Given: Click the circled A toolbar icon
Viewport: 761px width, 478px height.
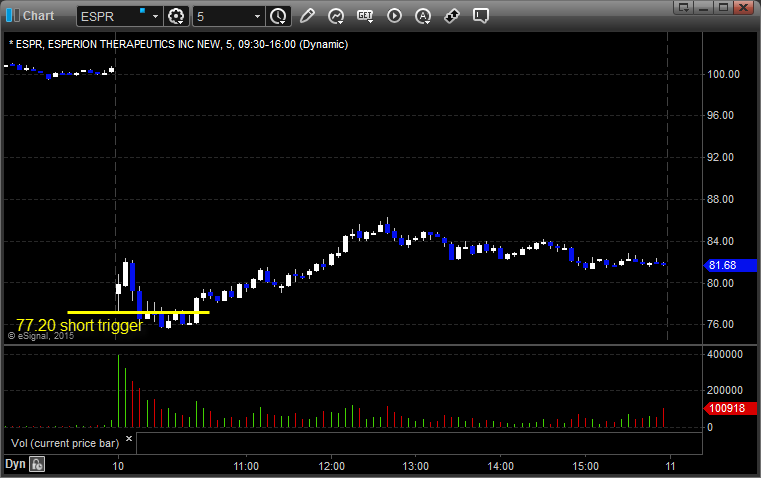Looking at the screenshot, I should [x=423, y=16].
